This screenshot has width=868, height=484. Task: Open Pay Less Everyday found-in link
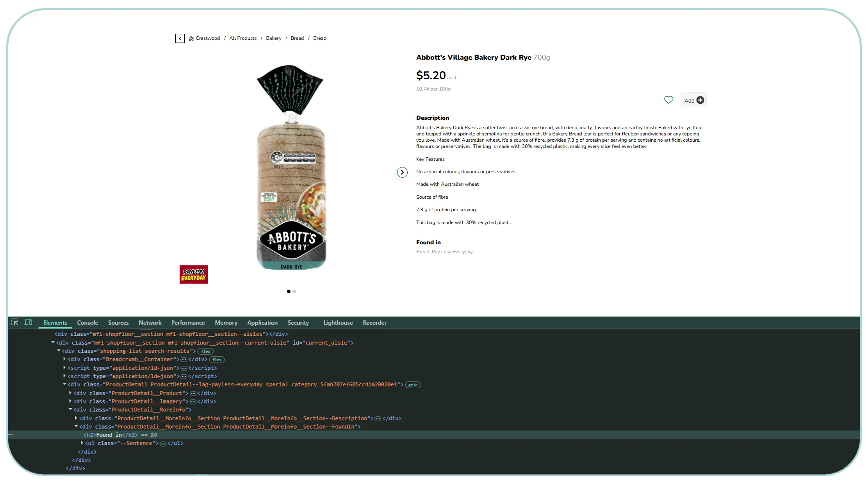[x=452, y=252]
